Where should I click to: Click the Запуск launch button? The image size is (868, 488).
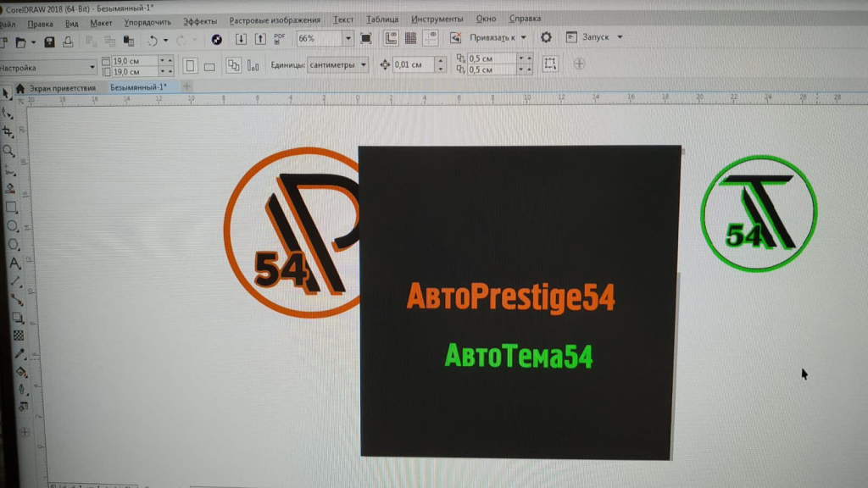(594, 37)
